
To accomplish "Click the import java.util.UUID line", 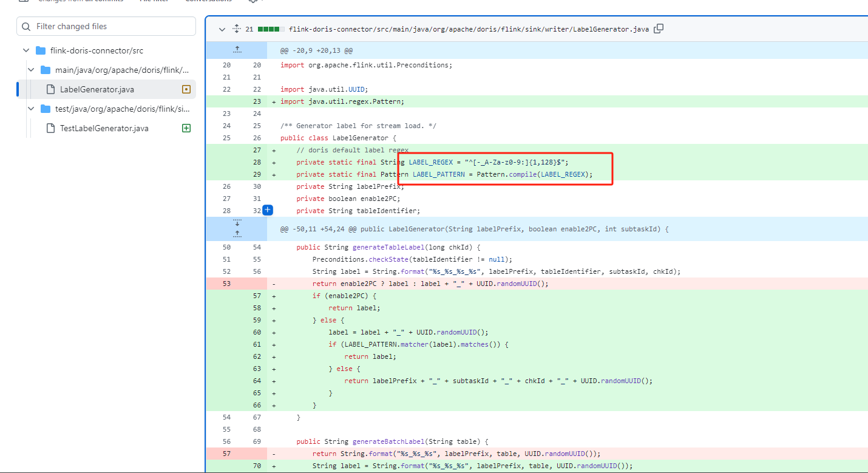I will coord(324,89).
